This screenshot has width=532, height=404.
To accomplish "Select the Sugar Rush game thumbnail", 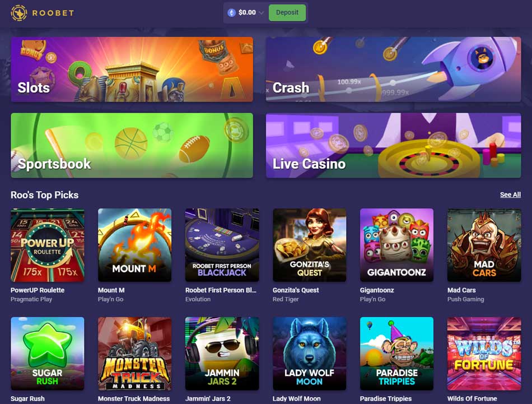I will [x=48, y=354].
